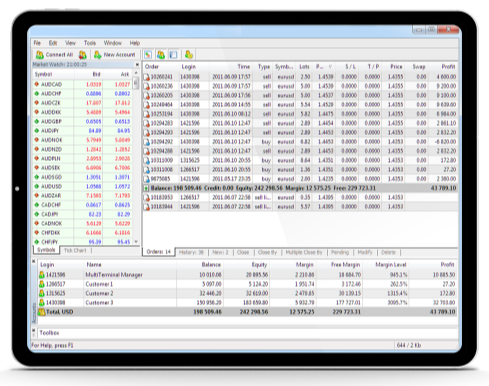Sort orders by the Order column header
Screen dimensions: 489x386
point(161,67)
